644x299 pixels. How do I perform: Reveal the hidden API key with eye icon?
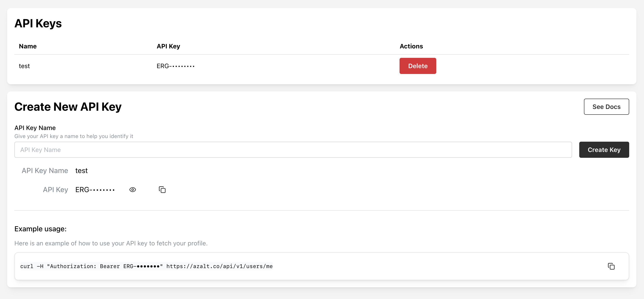coord(132,190)
